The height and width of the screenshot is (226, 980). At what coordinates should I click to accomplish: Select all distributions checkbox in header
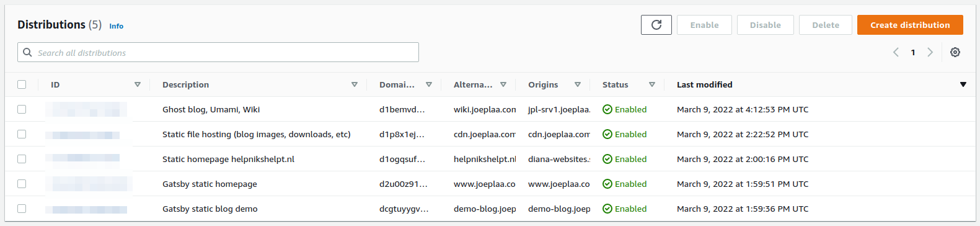(22, 84)
